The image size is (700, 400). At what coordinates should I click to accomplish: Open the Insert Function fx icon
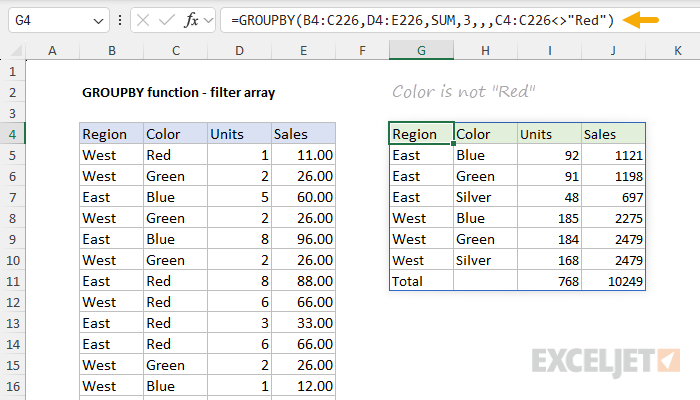(x=192, y=20)
